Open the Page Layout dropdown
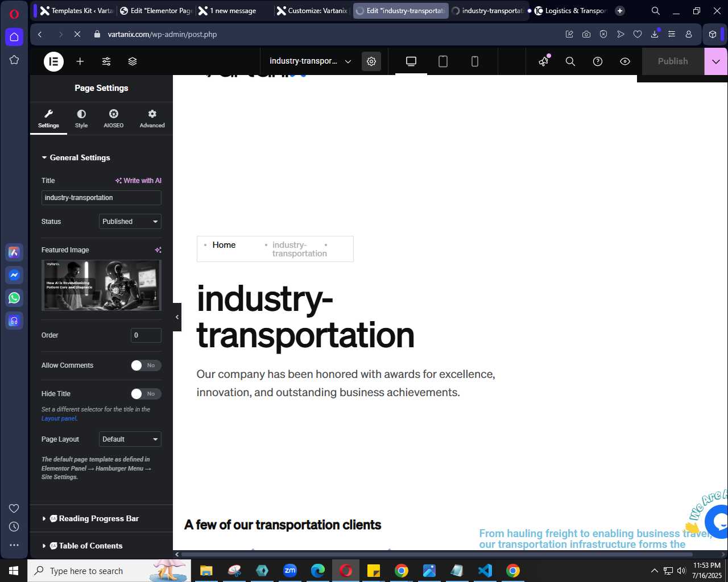The image size is (728, 582). [130, 439]
